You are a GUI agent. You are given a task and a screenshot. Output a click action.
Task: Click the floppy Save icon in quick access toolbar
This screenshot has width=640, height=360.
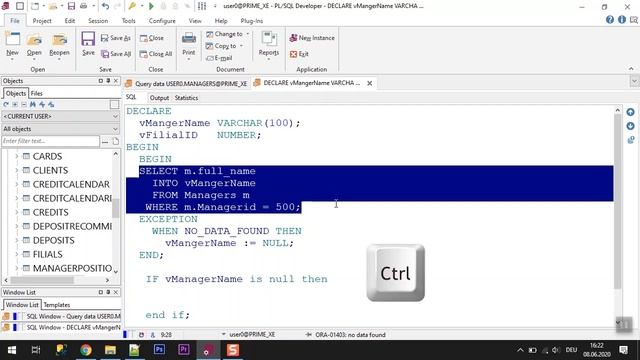pyautogui.click(x=71, y=6)
